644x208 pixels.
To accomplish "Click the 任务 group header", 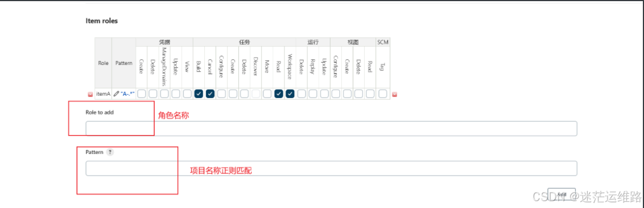I will tap(245, 42).
